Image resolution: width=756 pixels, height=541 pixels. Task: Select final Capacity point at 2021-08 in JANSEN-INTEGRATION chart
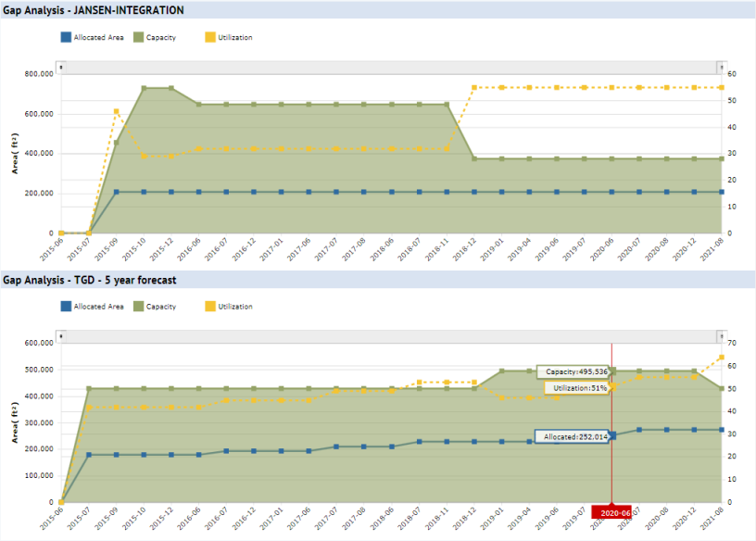pyautogui.click(x=722, y=158)
